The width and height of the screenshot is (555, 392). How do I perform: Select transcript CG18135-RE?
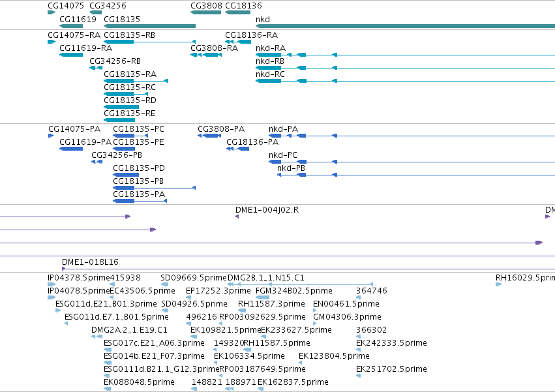click(x=130, y=113)
